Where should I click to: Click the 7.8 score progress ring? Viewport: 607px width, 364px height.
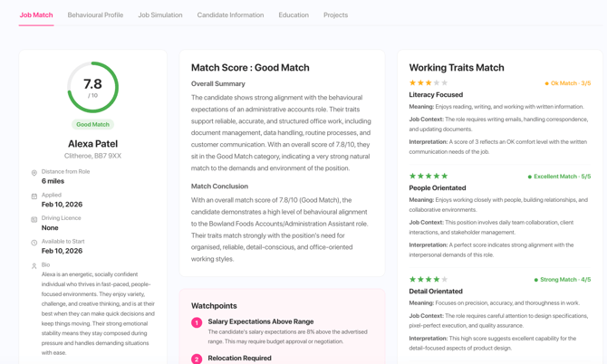[93, 88]
